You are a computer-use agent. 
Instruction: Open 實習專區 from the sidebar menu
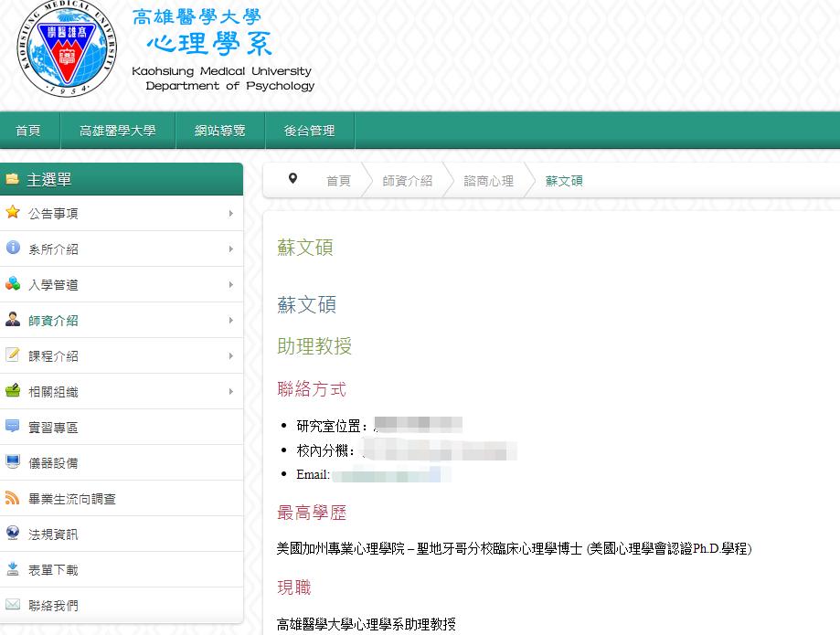[53, 428]
